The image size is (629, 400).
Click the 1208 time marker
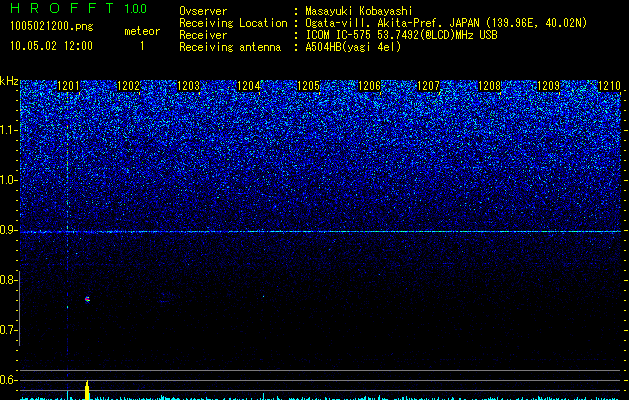coord(490,86)
